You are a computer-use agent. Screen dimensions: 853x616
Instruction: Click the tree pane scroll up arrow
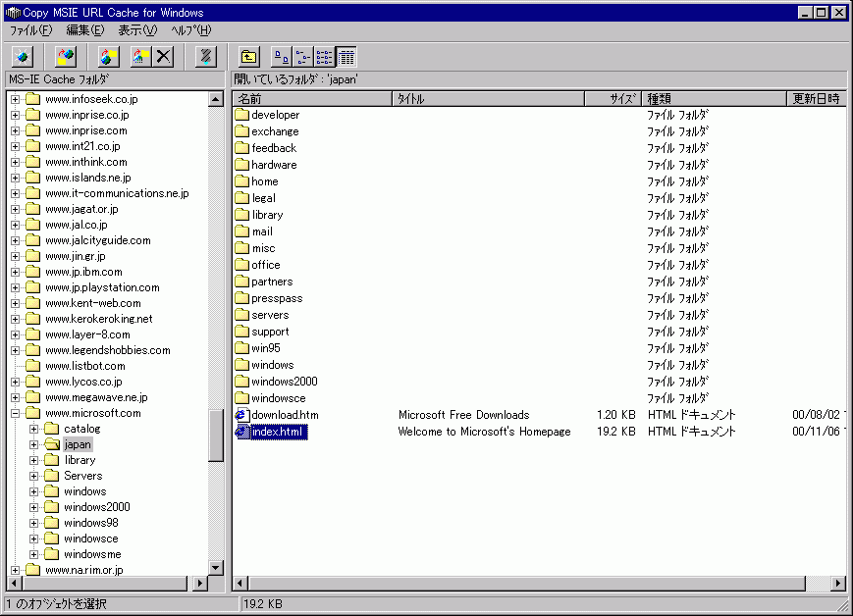(x=216, y=99)
